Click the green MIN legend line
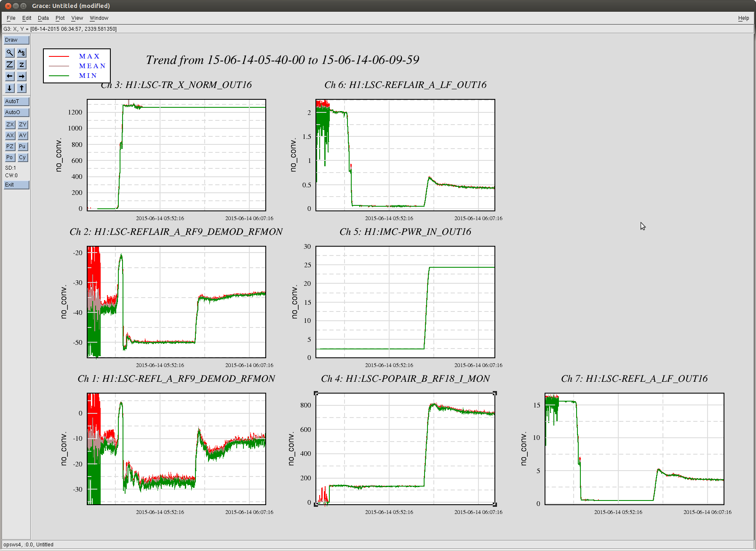Viewport: 756px width, 551px height. point(59,76)
